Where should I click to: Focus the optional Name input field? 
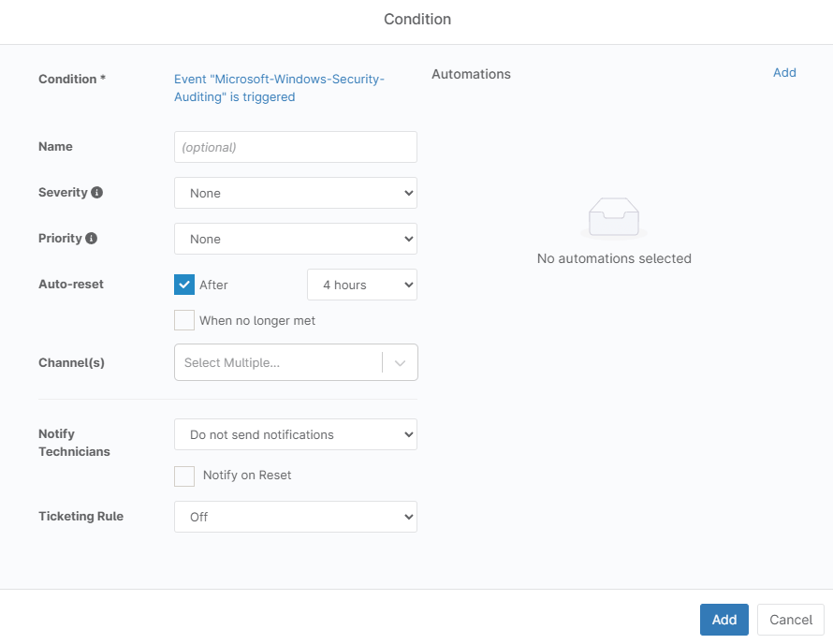click(295, 147)
